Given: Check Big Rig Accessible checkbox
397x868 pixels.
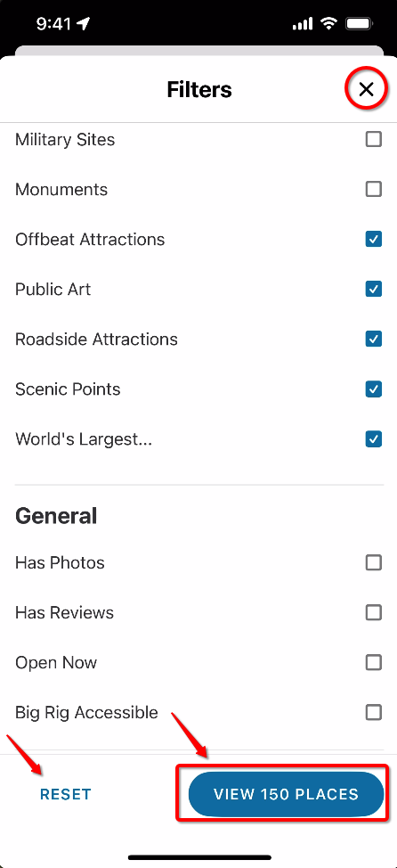Looking at the screenshot, I should 374,712.
